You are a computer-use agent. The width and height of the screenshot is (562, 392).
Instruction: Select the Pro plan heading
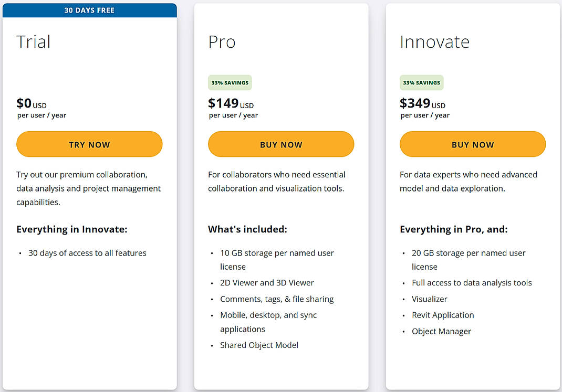click(222, 42)
